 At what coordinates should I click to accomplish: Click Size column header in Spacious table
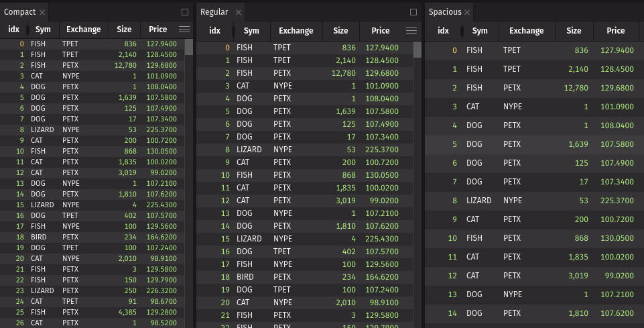tap(574, 31)
